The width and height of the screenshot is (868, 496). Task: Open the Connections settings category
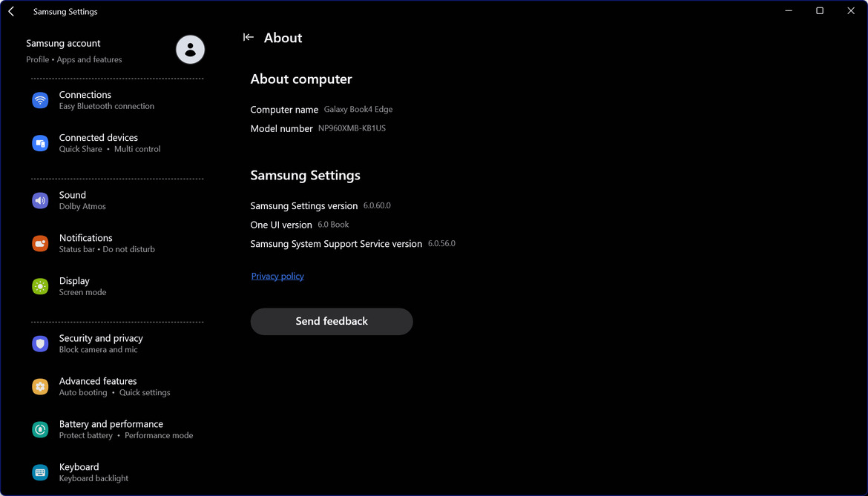click(117, 100)
